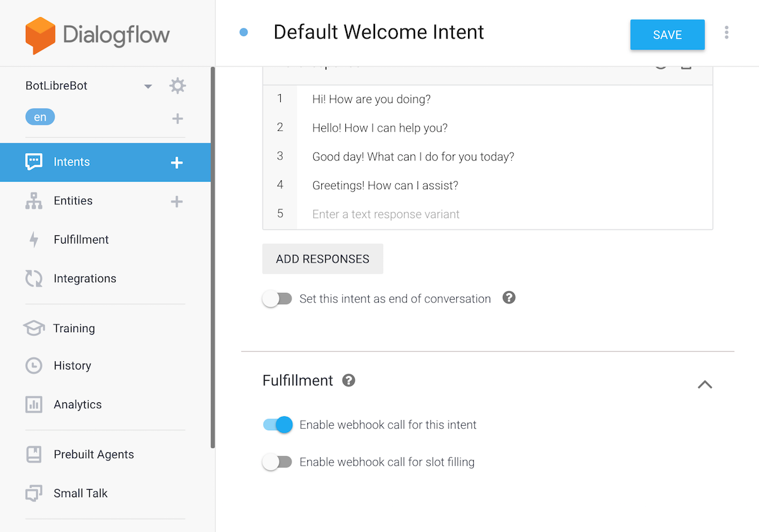Go to Entities in the sidebar
Viewport: 759px width, 532px height.
73,201
